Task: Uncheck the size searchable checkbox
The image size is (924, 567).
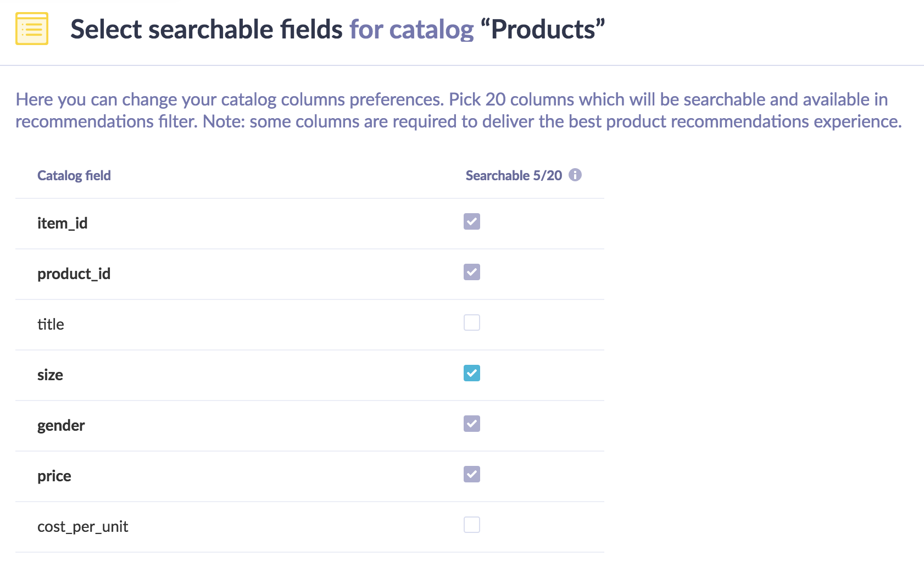Action: click(471, 373)
